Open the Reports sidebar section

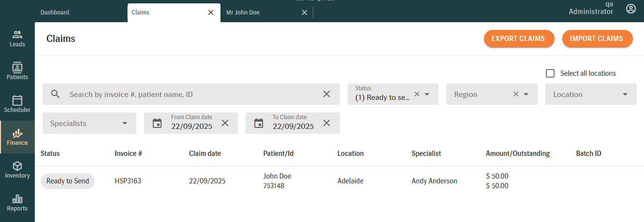(17, 203)
